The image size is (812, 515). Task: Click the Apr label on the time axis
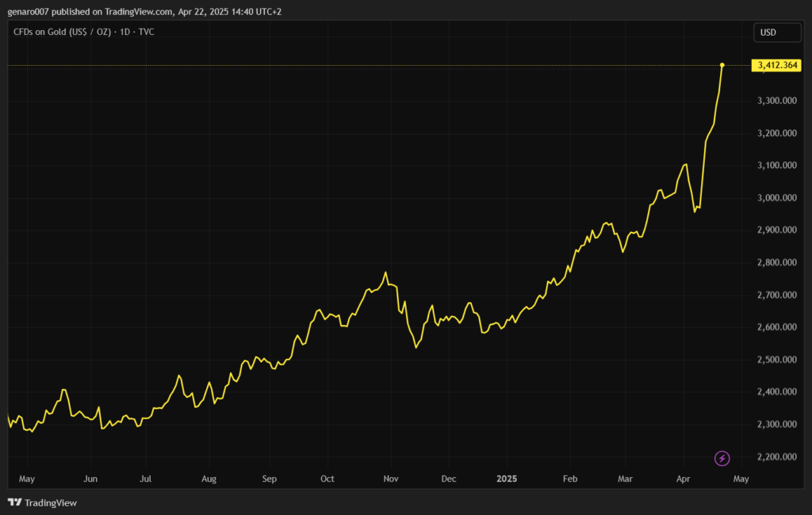pos(684,479)
